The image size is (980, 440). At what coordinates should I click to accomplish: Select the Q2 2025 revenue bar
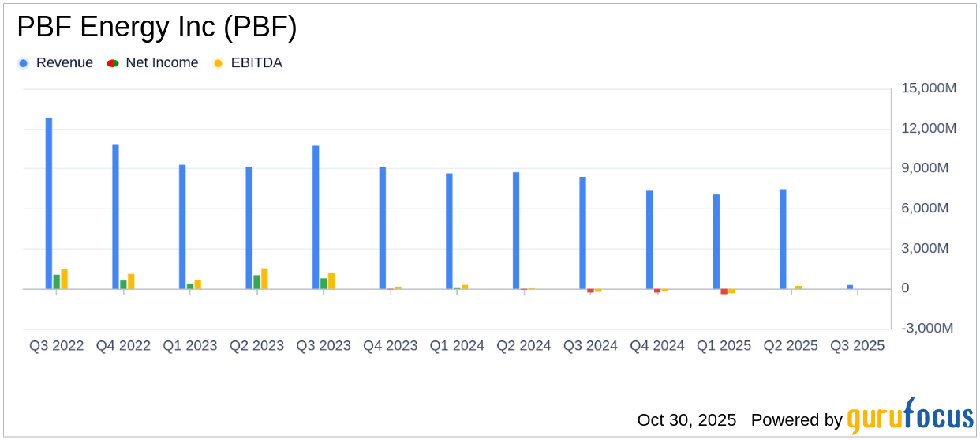(x=783, y=239)
